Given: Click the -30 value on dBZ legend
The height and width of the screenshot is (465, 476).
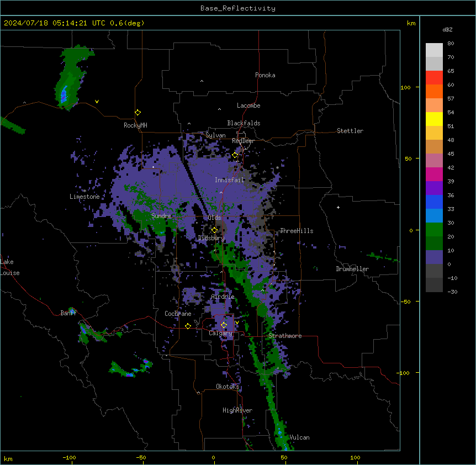Looking at the screenshot, I should click(452, 292).
